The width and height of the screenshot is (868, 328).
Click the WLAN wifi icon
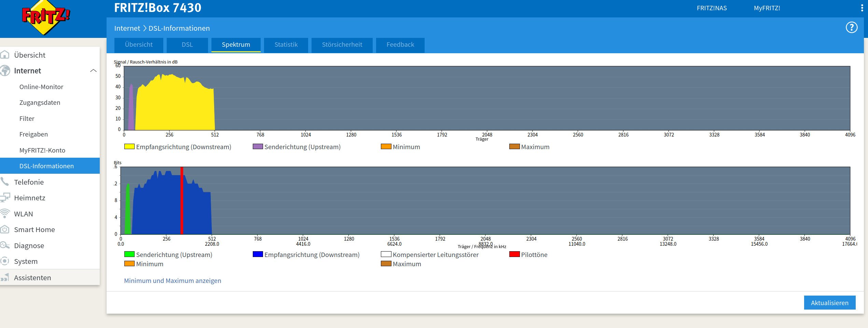(5, 214)
